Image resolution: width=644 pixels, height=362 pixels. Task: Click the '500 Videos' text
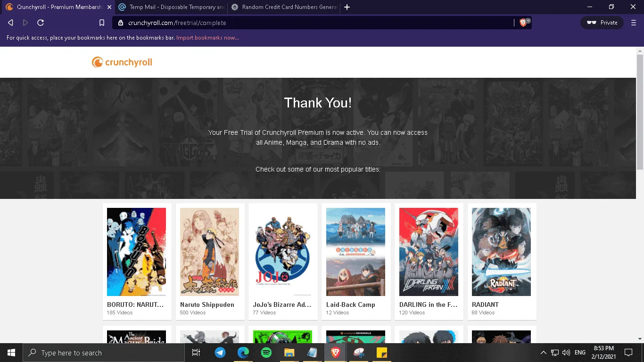coord(193,313)
